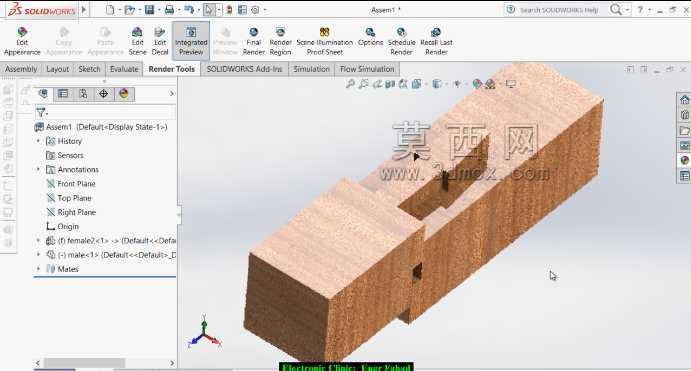The image size is (691, 371).
Task: Open the SOLIDWORKS menu flyout arrow
Action: (x=84, y=10)
